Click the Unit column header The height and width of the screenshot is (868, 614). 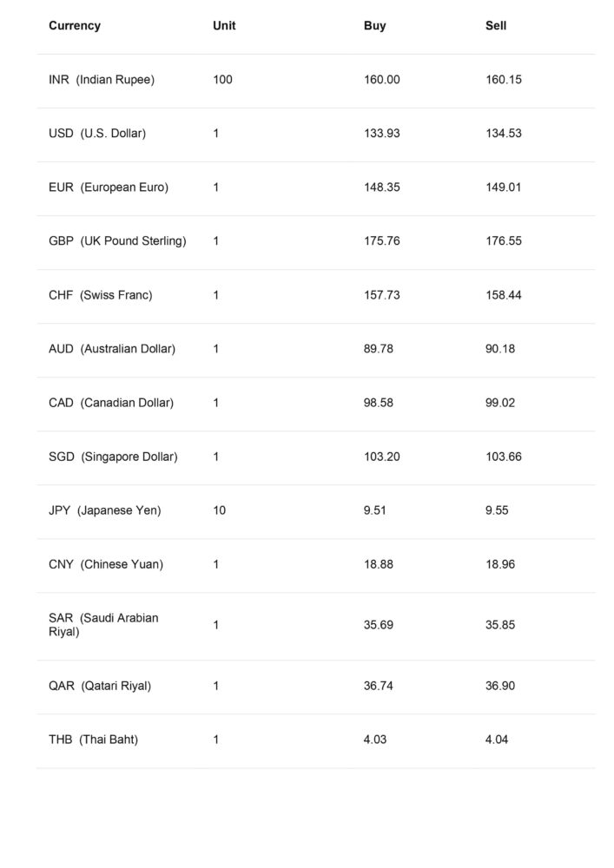click(224, 26)
